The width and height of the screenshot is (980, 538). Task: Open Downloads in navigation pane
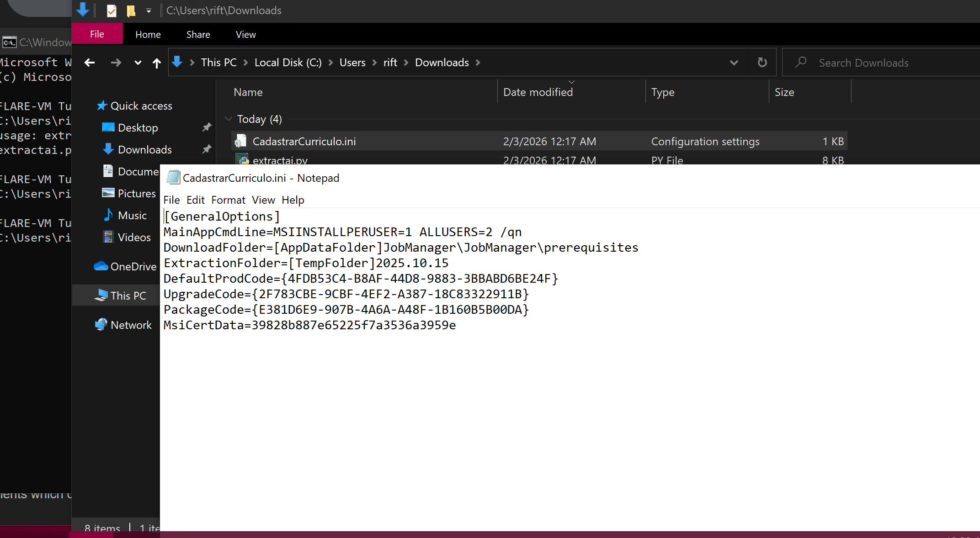[144, 150]
